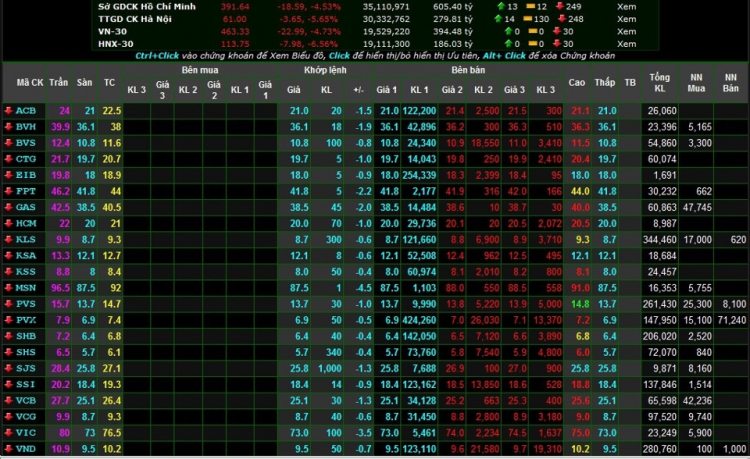Click the Sàn column header

coord(85,82)
